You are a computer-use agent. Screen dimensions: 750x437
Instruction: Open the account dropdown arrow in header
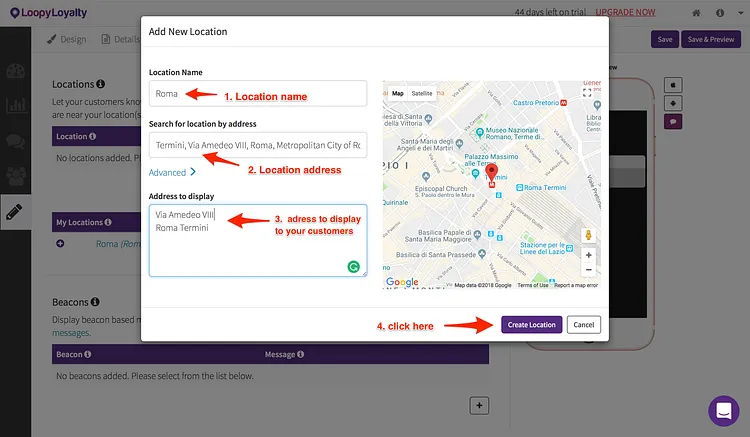point(740,13)
